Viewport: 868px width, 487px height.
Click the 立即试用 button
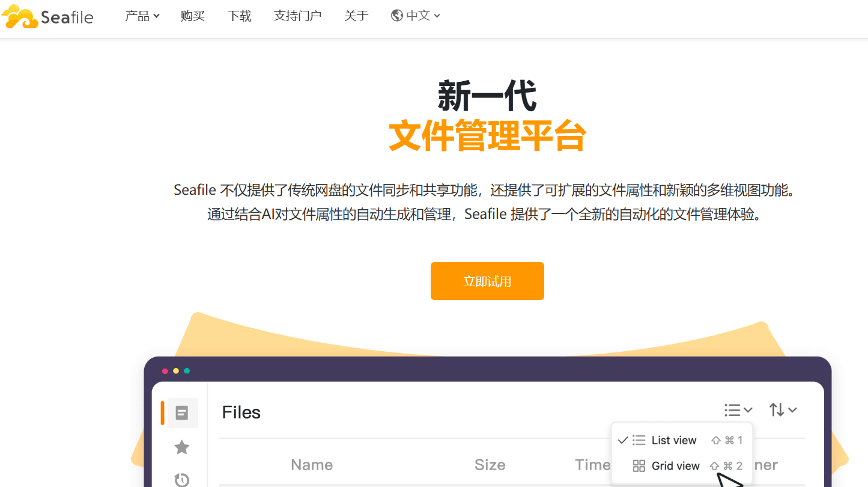pos(487,281)
